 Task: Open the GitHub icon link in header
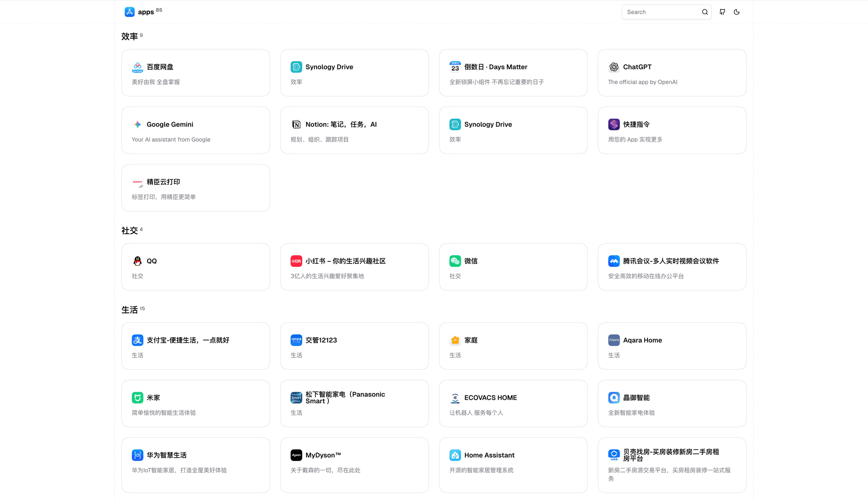(x=722, y=12)
